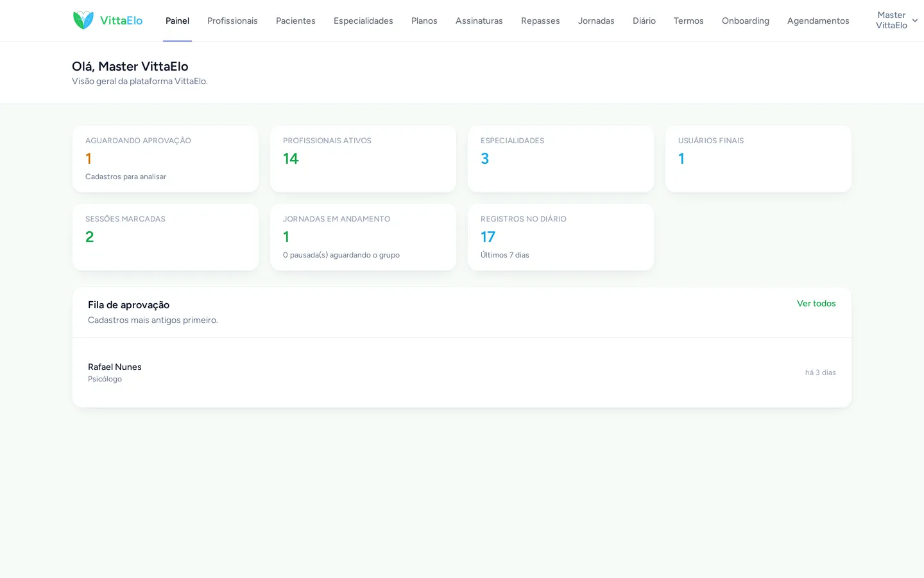
Task: Click the 'Fila de aprovação' heading
Action: click(x=129, y=305)
